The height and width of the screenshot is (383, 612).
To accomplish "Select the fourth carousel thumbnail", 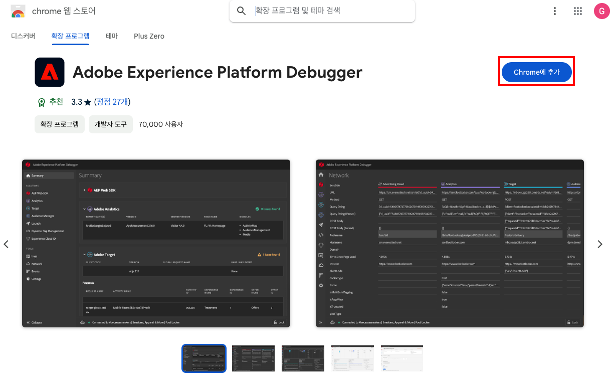I will pos(352,358).
